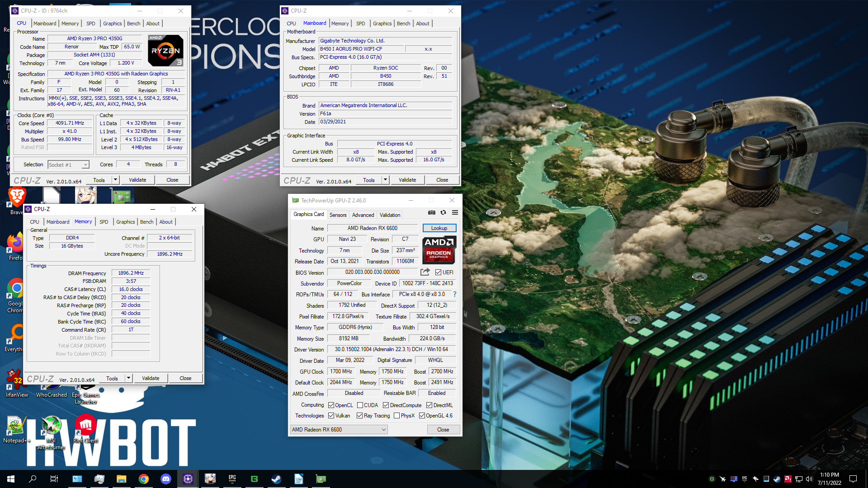This screenshot has height=488, width=868.
Task: Click the Bus Interface question mark in GPU-Z
Action: (455, 294)
